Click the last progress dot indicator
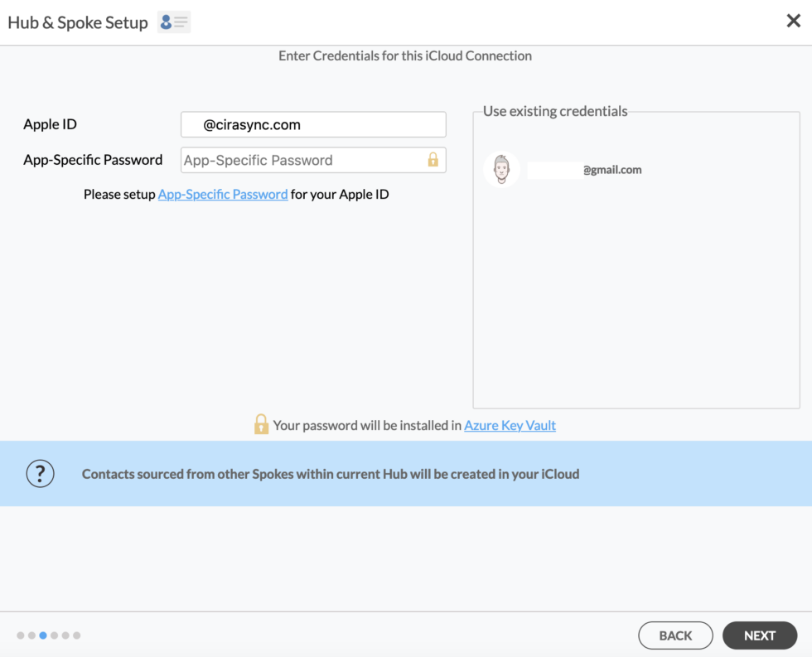This screenshot has height=657, width=812. point(76,635)
